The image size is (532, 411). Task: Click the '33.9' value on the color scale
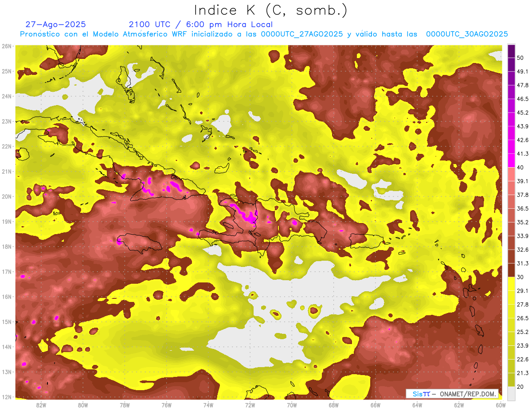pyautogui.click(x=523, y=236)
